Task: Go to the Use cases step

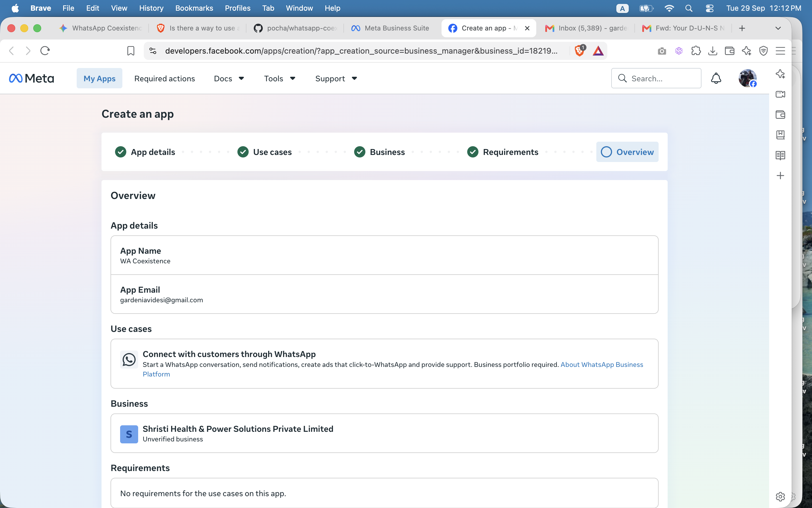Action: click(x=264, y=152)
